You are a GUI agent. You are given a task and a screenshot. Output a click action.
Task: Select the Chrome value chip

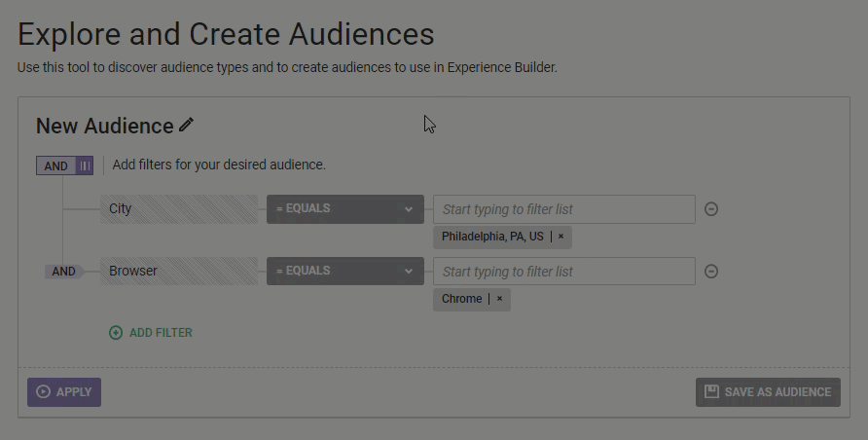[x=461, y=299]
